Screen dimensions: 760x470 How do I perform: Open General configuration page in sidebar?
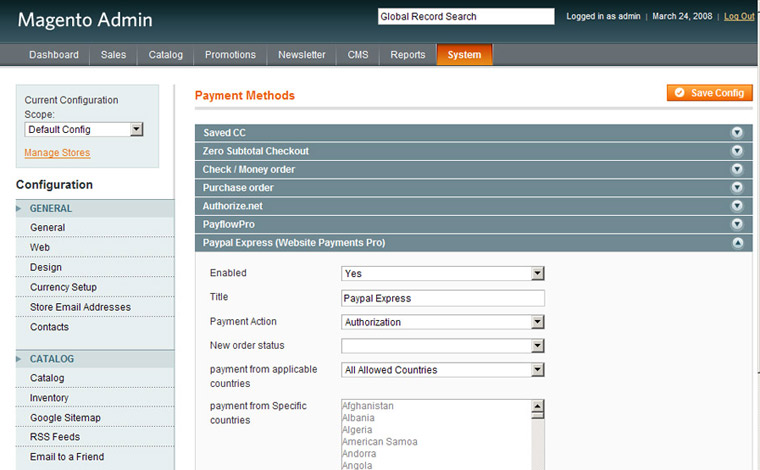tap(48, 227)
